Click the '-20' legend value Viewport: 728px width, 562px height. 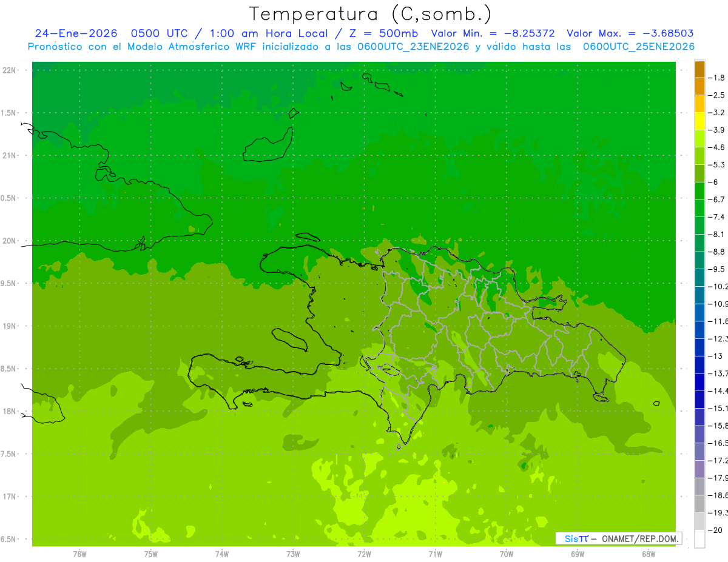coord(716,530)
